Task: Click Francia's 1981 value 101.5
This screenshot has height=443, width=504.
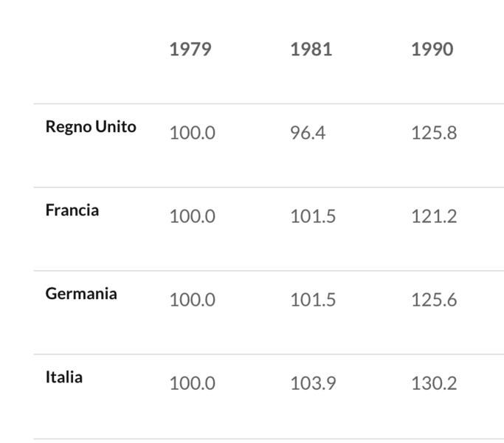Action: (x=313, y=217)
